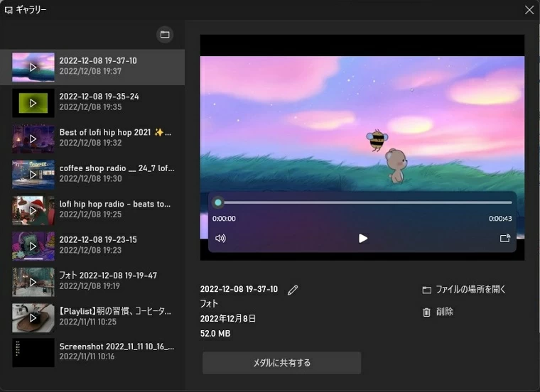Select 【Playlist】朝の習慣 clip
Viewport: 540px width, 392px height.
[92, 317]
